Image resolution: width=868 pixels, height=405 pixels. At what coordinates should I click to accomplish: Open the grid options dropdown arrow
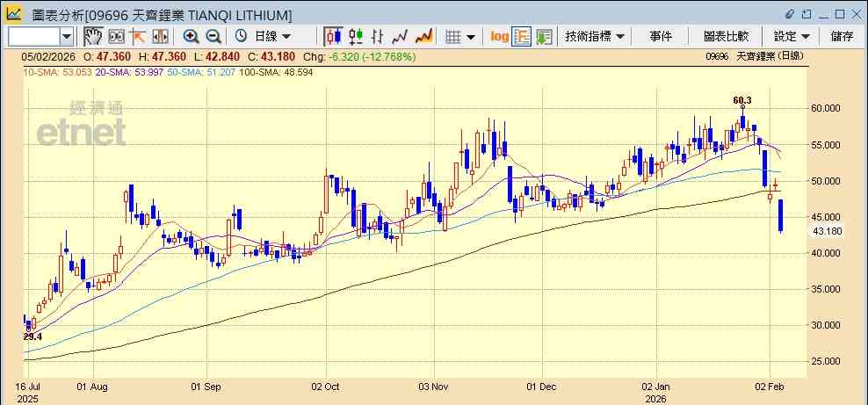(x=471, y=37)
